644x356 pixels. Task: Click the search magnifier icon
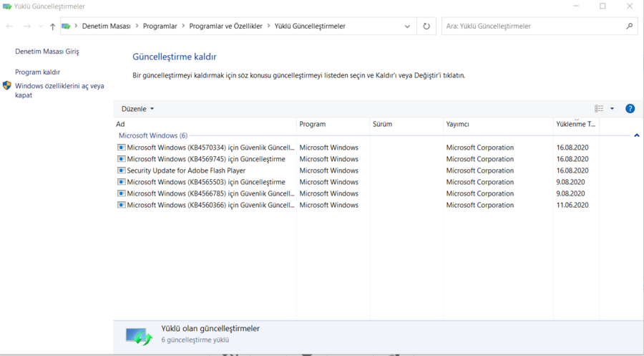(x=629, y=27)
